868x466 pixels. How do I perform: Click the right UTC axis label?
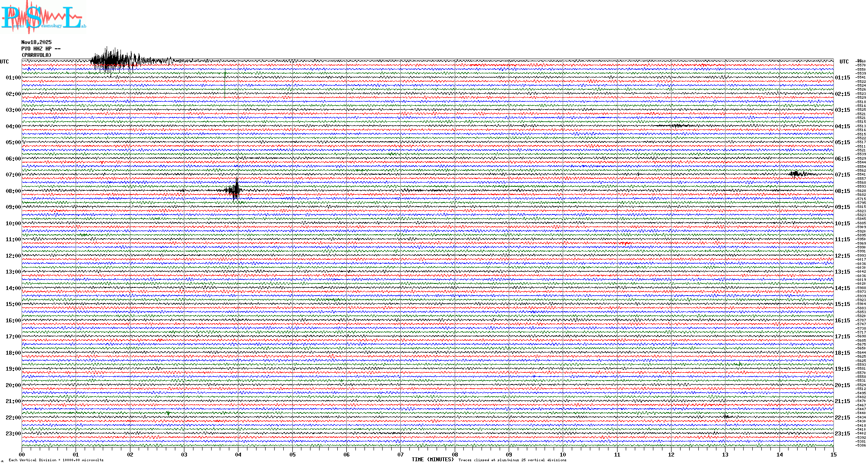pos(844,62)
